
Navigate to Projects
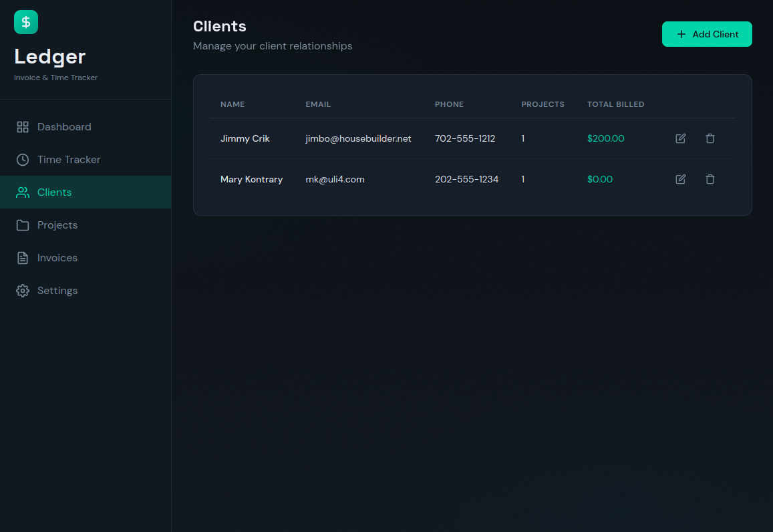coord(86,225)
